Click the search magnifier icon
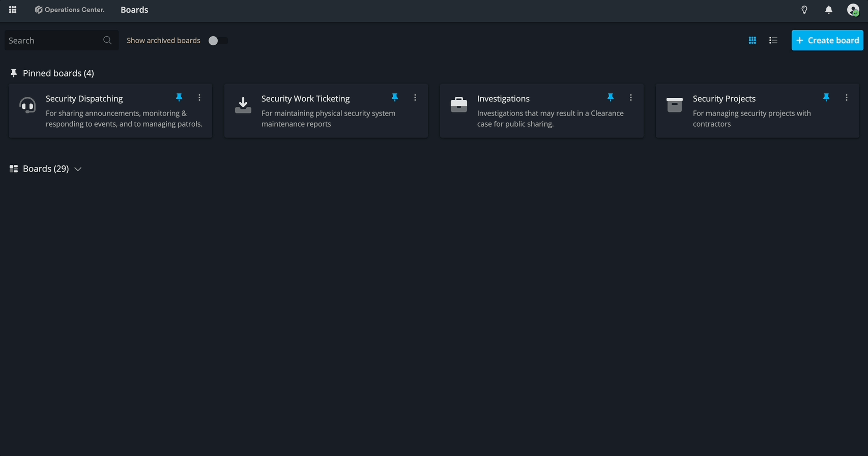This screenshot has width=868, height=456. tap(107, 40)
